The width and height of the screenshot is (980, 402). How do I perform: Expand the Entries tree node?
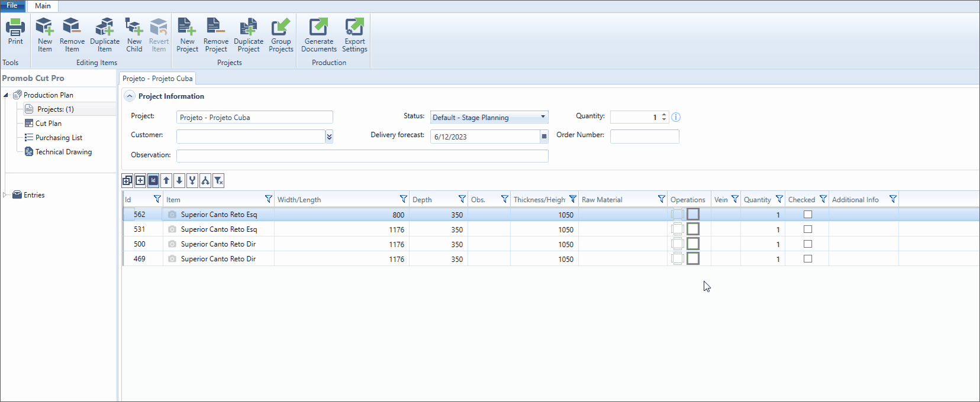(6, 195)
